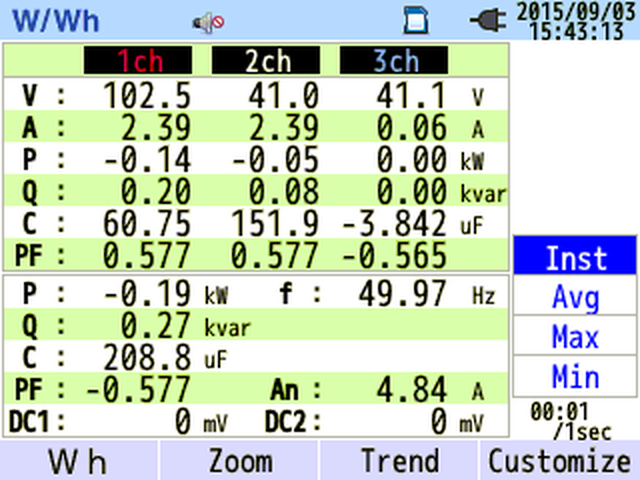The width and height of the screenshot is (640, 480).
Task: Click the AC power plug icon
Action: 488,20
